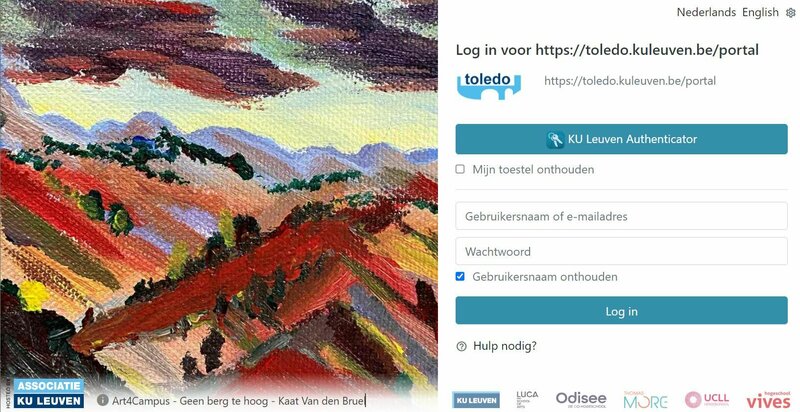This screenshot has height=412, width=800.
Task: Click the Associatie KU Leuven badge
Action: click(49, 393)
